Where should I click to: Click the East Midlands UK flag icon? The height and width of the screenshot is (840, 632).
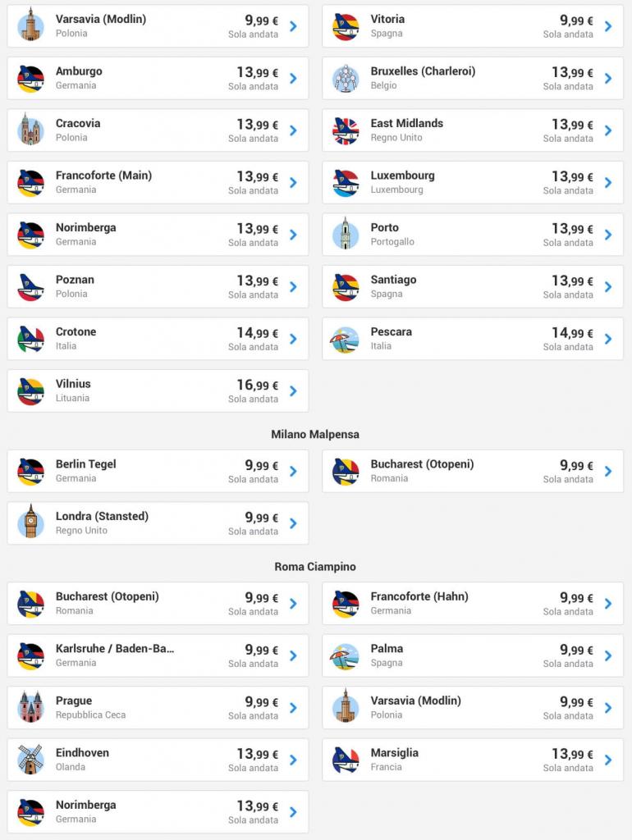[x=346, y=130]
